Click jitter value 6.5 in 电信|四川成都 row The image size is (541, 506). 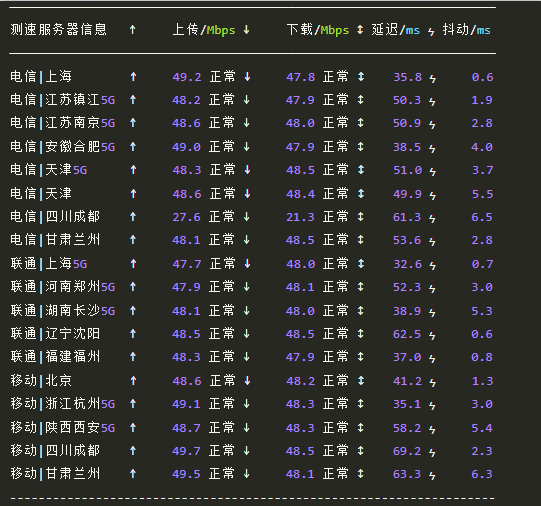[x=482, y=217]
